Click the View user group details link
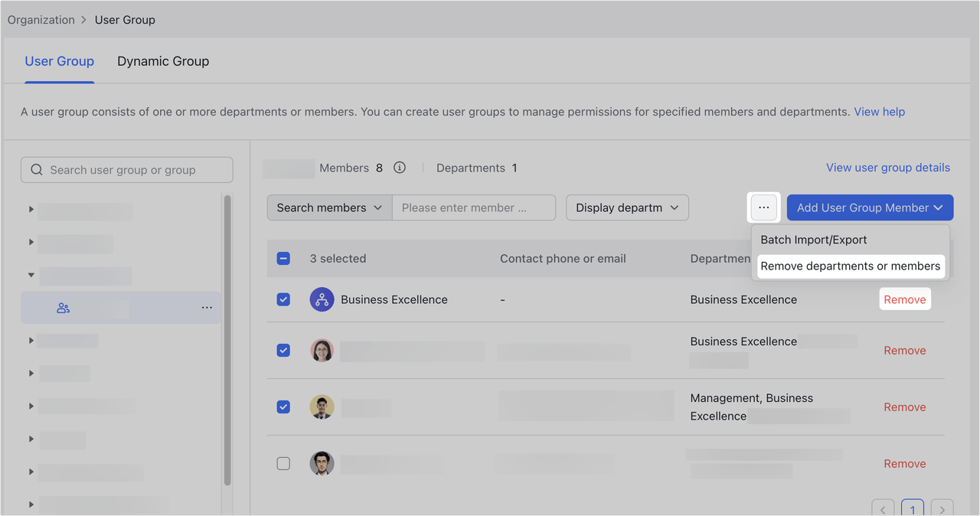980x516 pixels. [887, 168]
